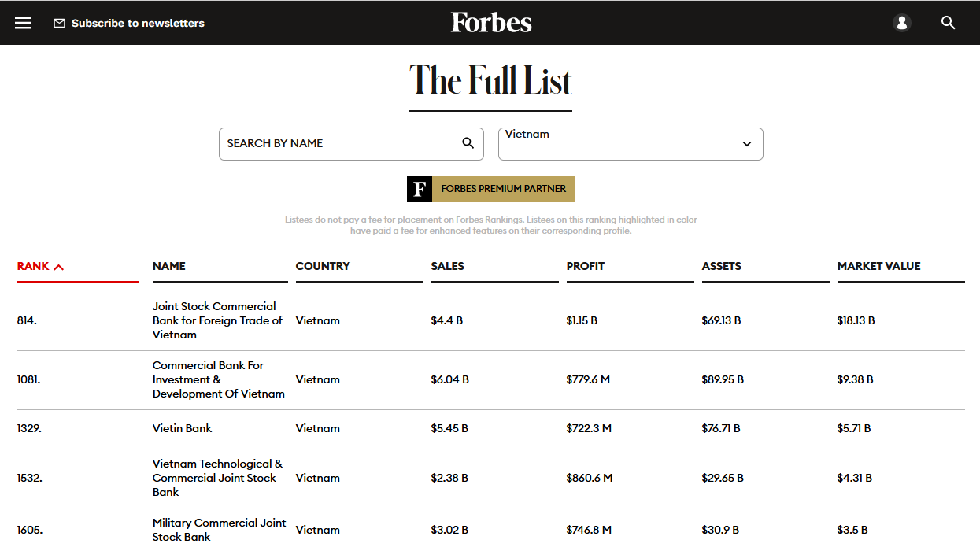Click the envelope newsletter icon
The width and height of the screenshot is (980, 551).
(59, 24)
